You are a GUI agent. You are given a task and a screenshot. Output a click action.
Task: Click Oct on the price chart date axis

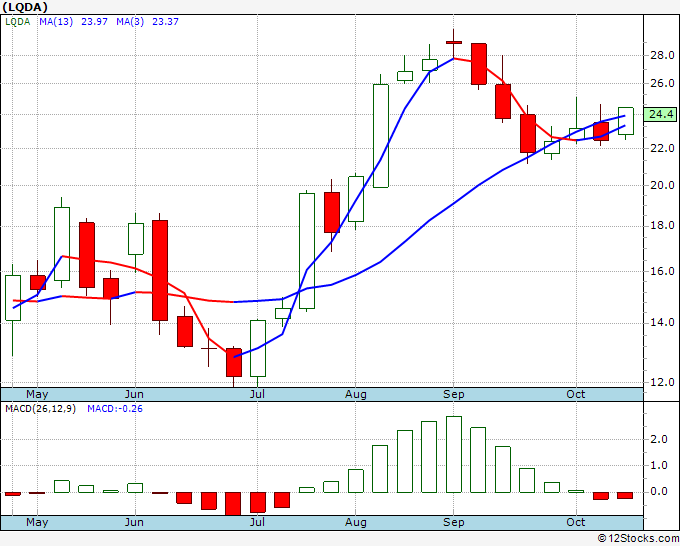tap(576, 394)
